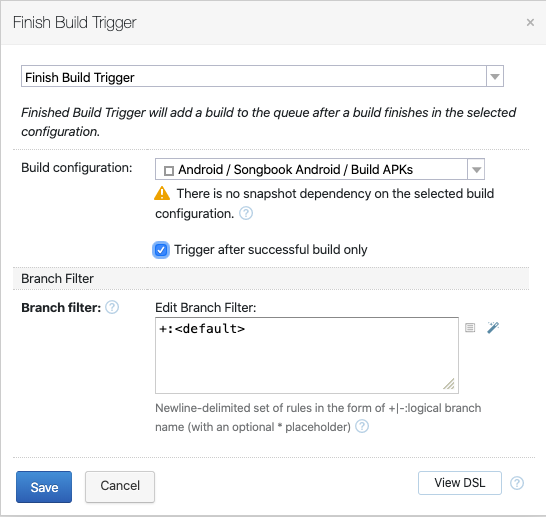Click the help icon beside View DSL
Screen dimensions: 546x517
[517, 483]
